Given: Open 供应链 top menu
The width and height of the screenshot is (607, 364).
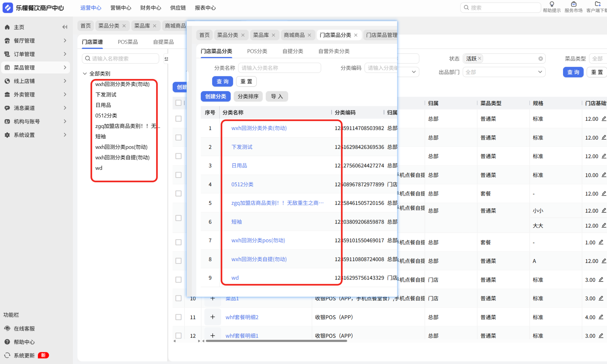Looking at the screenshot, I should click(x=178, y=8).
